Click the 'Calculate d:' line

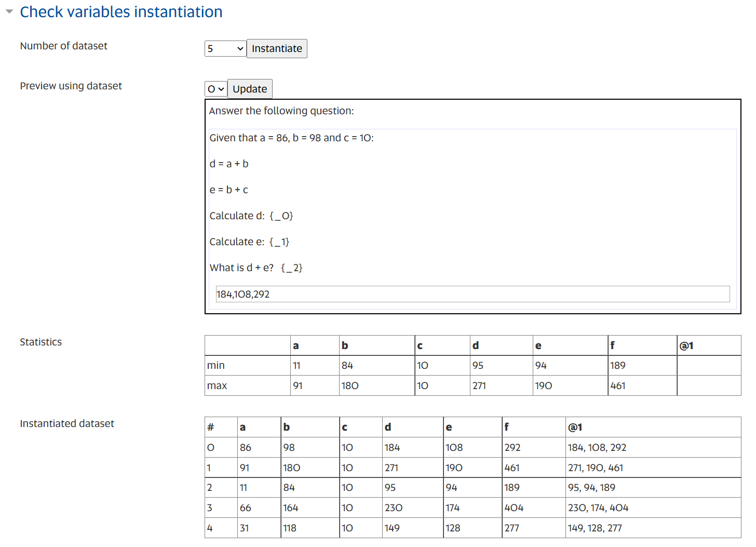tap(251, 216)
